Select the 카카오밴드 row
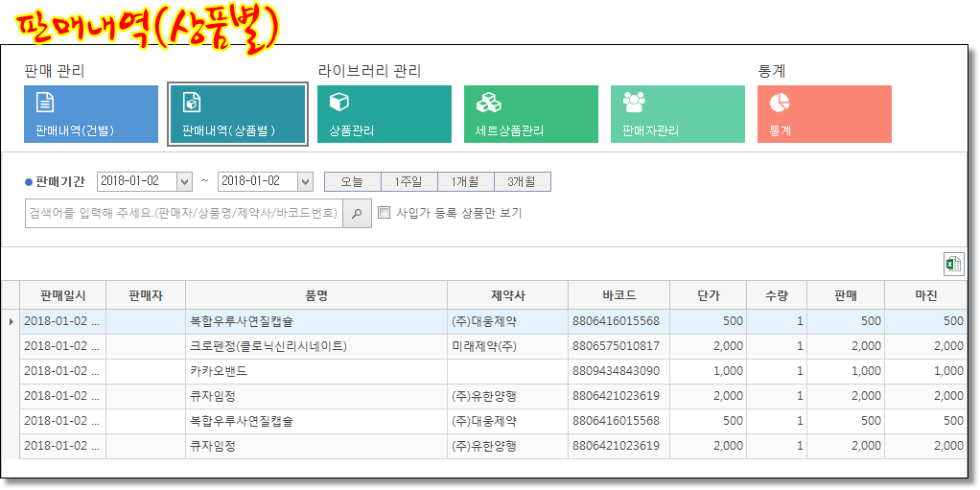This screenshot has height=490, width=980. 316,371
